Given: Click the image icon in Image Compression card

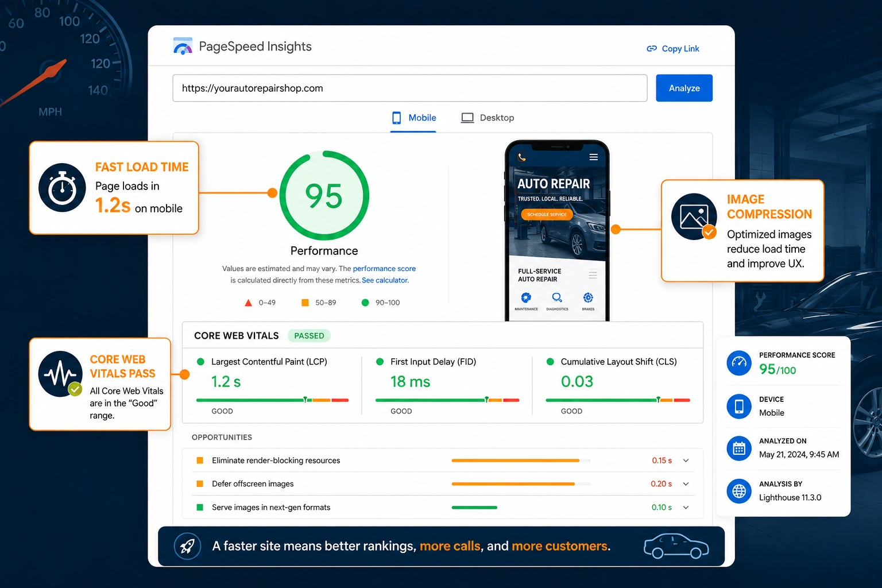Looking at the screenshot, I should (x=694, y=216).
